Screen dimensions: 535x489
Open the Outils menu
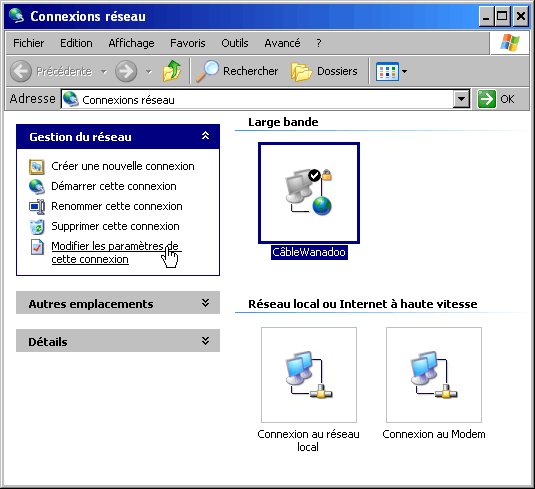coord(235,43)
